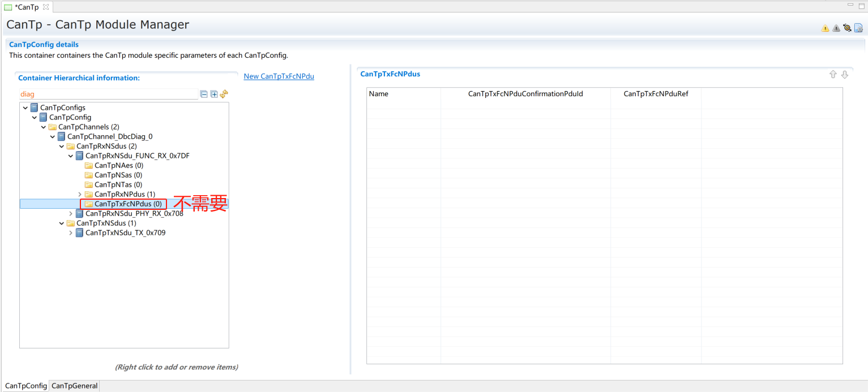Select the CanTpNSas (0) folder

(x=118, y=175)
